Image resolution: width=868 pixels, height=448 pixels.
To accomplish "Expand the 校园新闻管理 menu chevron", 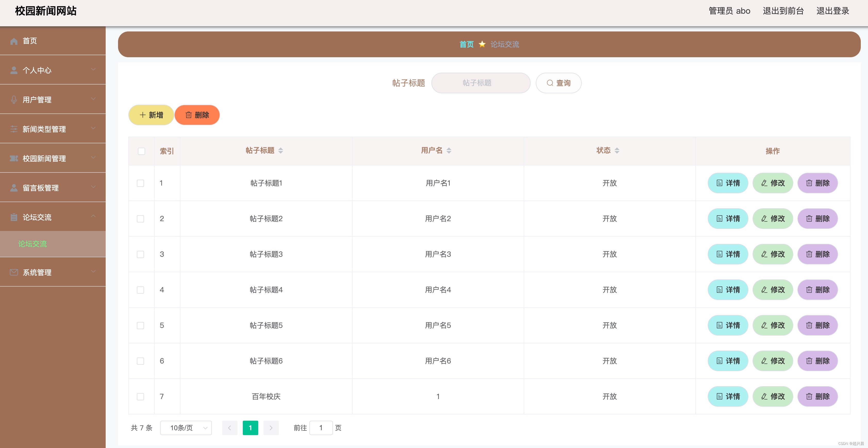I will [93, 157].
